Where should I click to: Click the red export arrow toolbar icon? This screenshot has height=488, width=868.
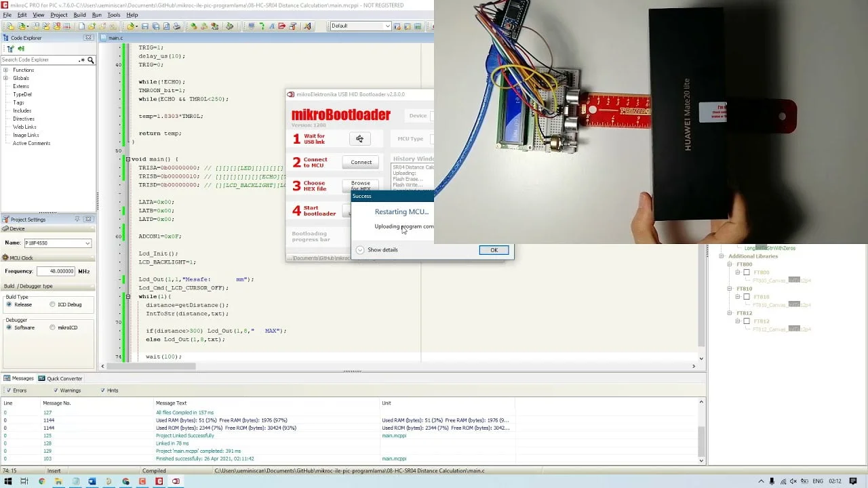click(x=282, y=26)
